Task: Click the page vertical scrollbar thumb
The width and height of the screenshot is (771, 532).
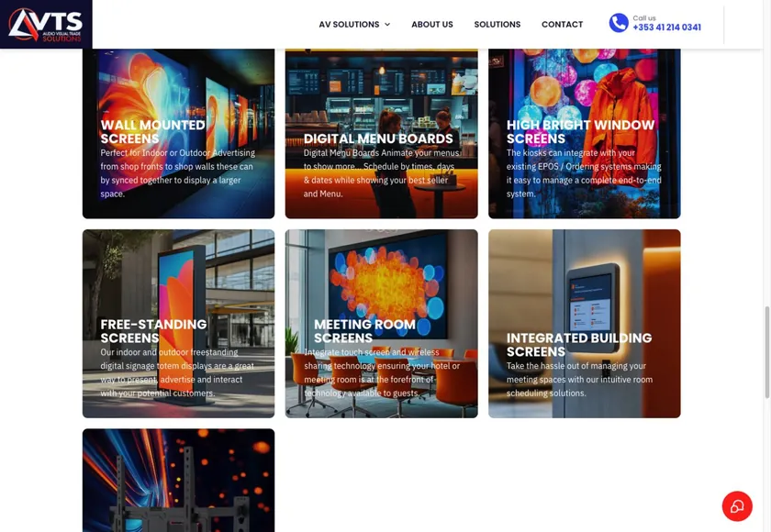Action: click(766, 352)
